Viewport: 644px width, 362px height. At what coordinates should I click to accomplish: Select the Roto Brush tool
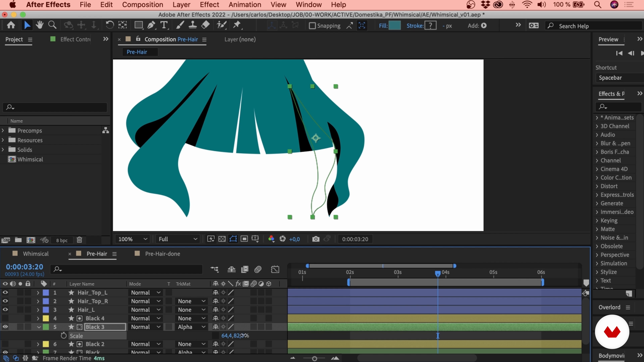tap(222, 25)
